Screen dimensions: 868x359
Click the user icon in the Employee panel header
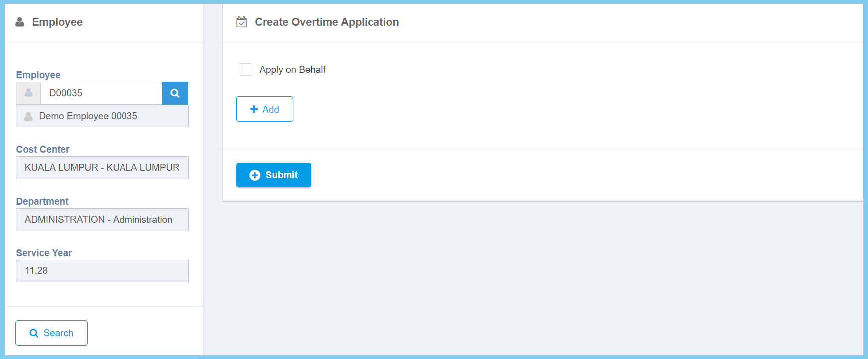pyautogui.click(x=20, y=22)
